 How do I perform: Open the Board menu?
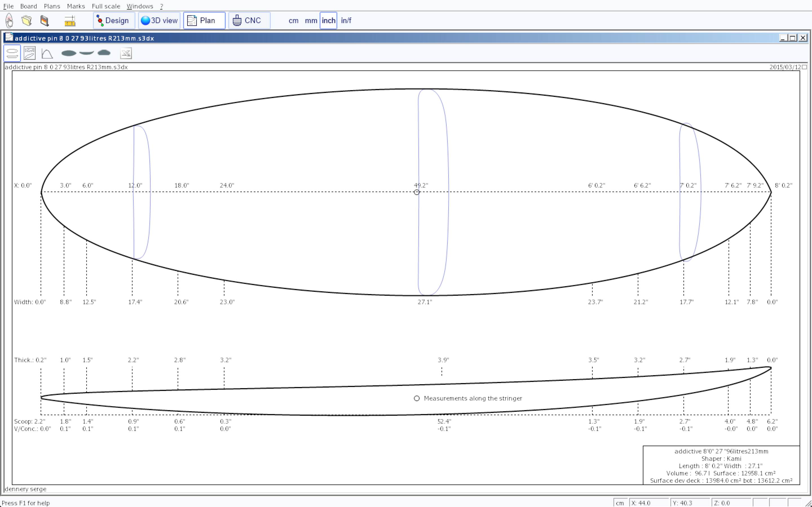28,6
